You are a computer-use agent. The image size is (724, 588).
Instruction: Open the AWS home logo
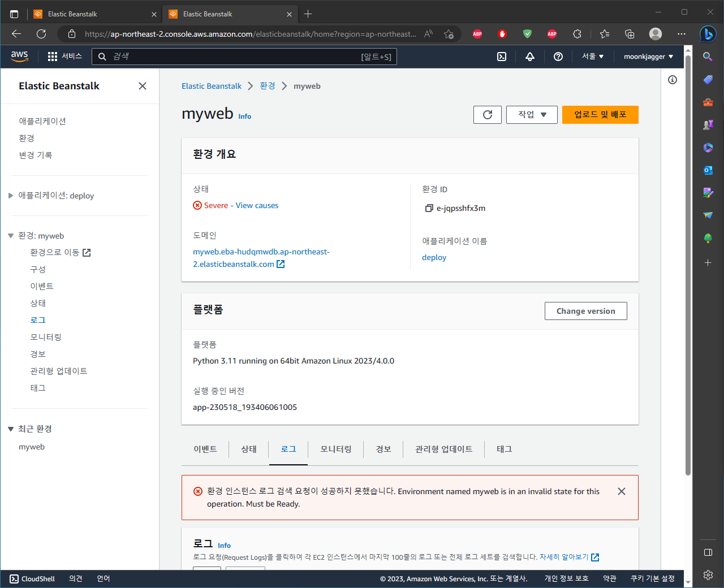(19, 56)
